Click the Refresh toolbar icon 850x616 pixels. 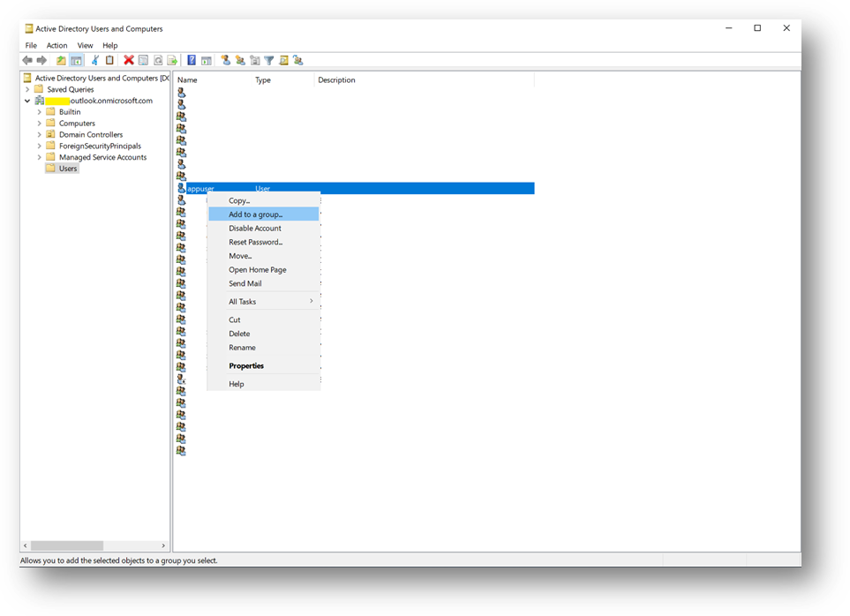pos(158,60)
